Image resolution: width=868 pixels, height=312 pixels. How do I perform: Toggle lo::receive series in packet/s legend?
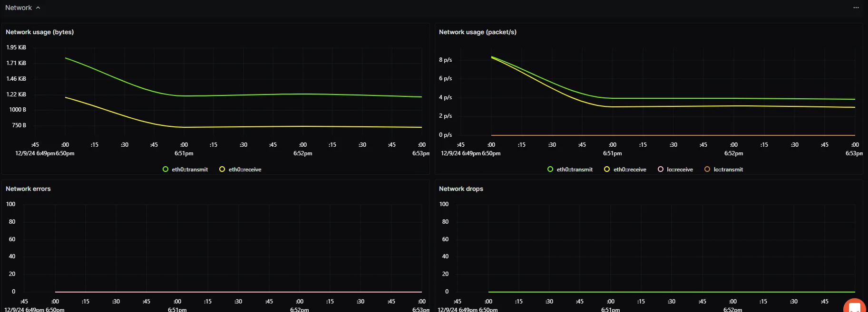click(675, 170)
